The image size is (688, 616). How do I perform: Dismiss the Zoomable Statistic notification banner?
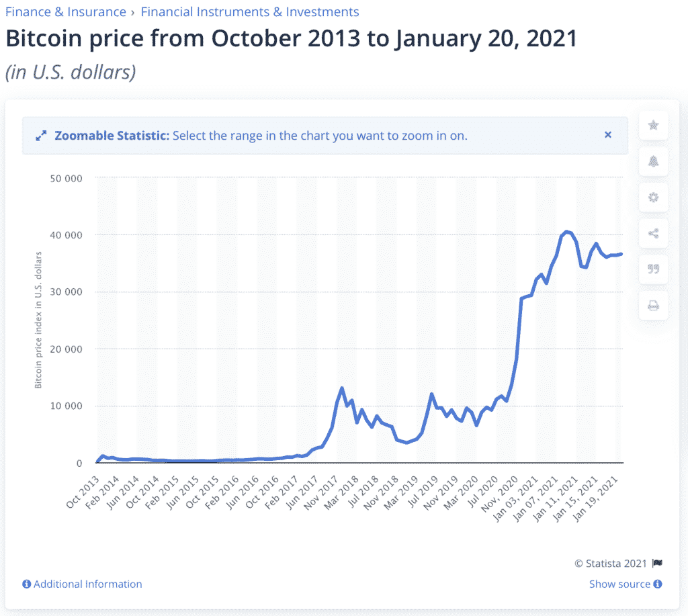point(608,134)
